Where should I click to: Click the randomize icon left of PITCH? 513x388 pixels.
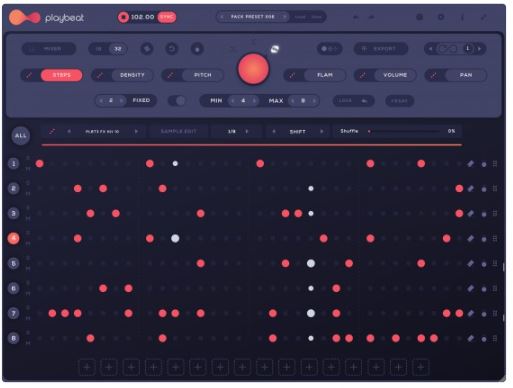170,75
